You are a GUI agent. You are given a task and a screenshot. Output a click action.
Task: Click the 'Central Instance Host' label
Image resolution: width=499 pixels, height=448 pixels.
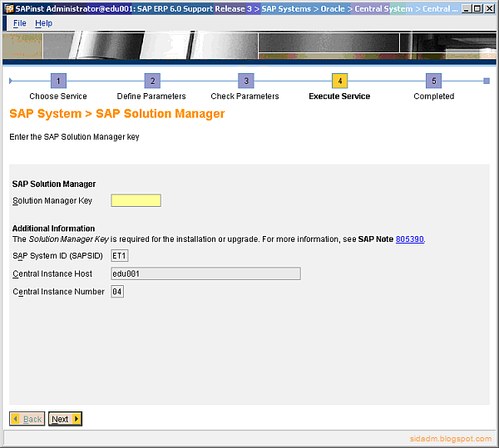(x=52, y=273)
